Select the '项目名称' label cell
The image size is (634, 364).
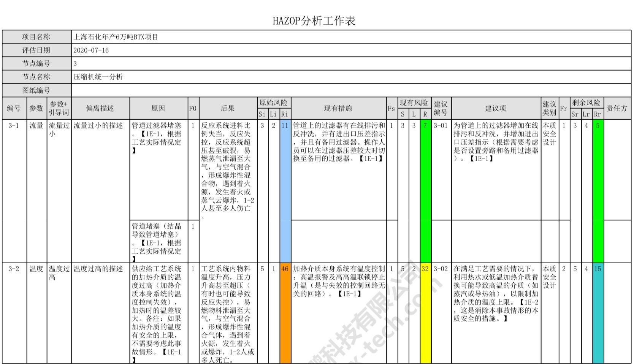[37, 37]
